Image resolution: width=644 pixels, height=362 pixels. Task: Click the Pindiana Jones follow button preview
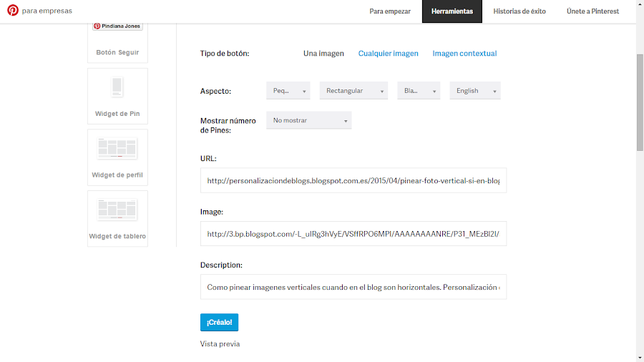point(117,26)
